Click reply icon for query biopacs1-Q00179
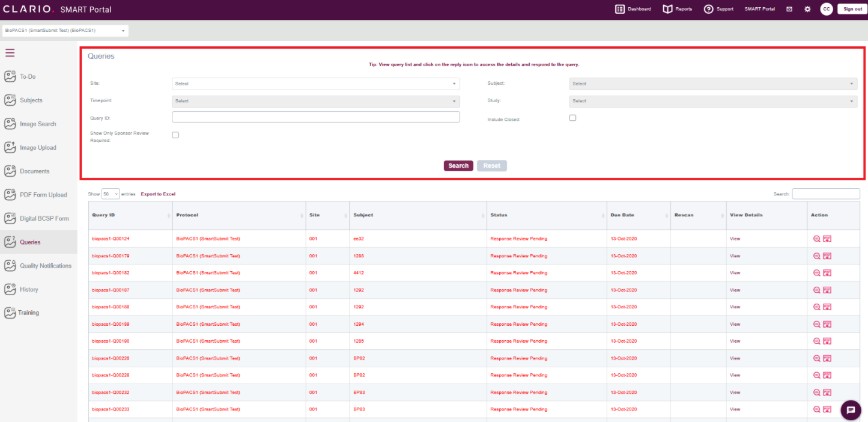The width and height of the screenshot is (868, 422). point(827,256)
